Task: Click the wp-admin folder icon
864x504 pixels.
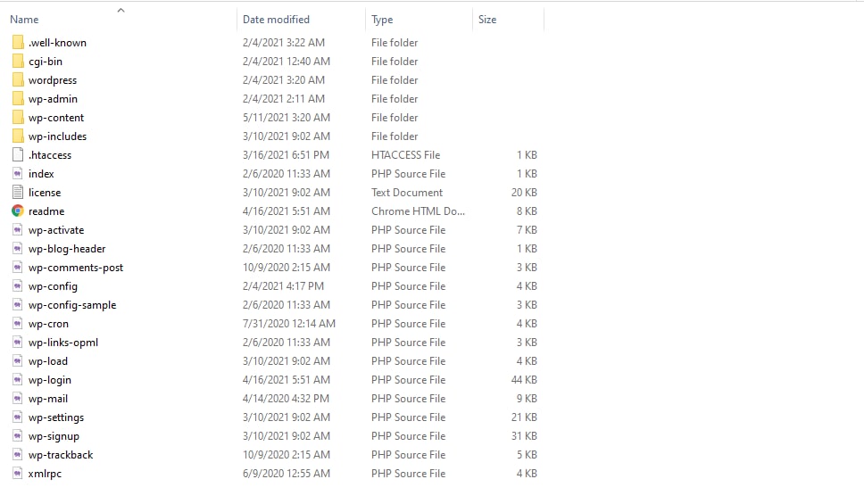Action: point(18,99)
